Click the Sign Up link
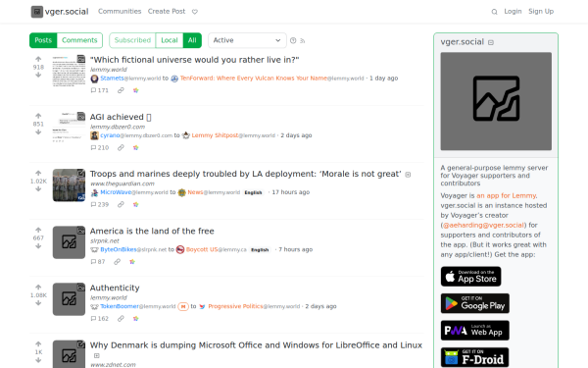This screenshot has width=588, height=368. tap(541, 11)
